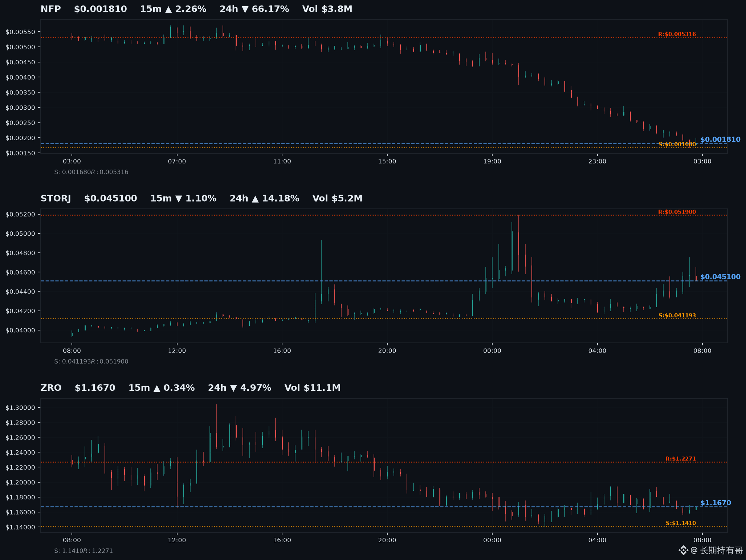Click the S:$0.001680 support label
The height and width of the screenshot is (560, 746).
click(x=677, y=144)
